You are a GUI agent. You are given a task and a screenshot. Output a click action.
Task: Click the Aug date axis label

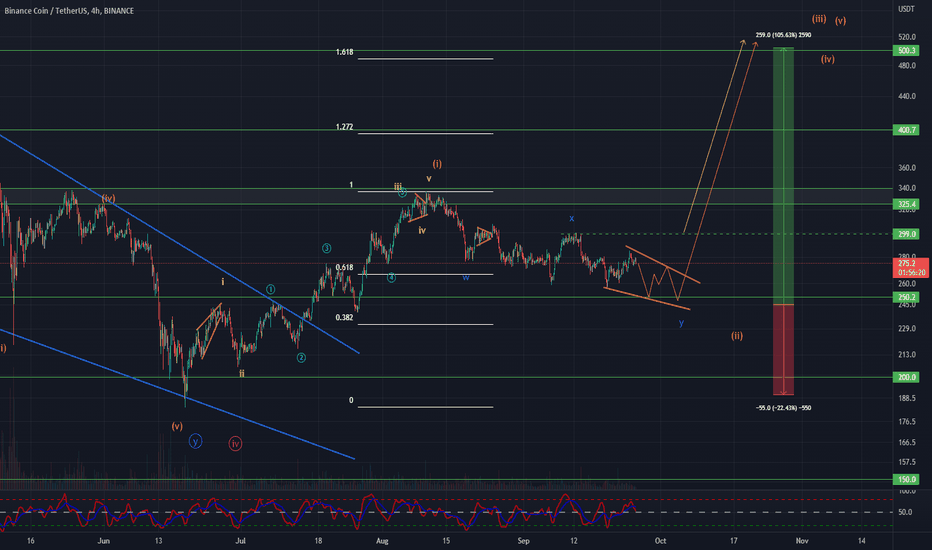(x=382, y=541)
